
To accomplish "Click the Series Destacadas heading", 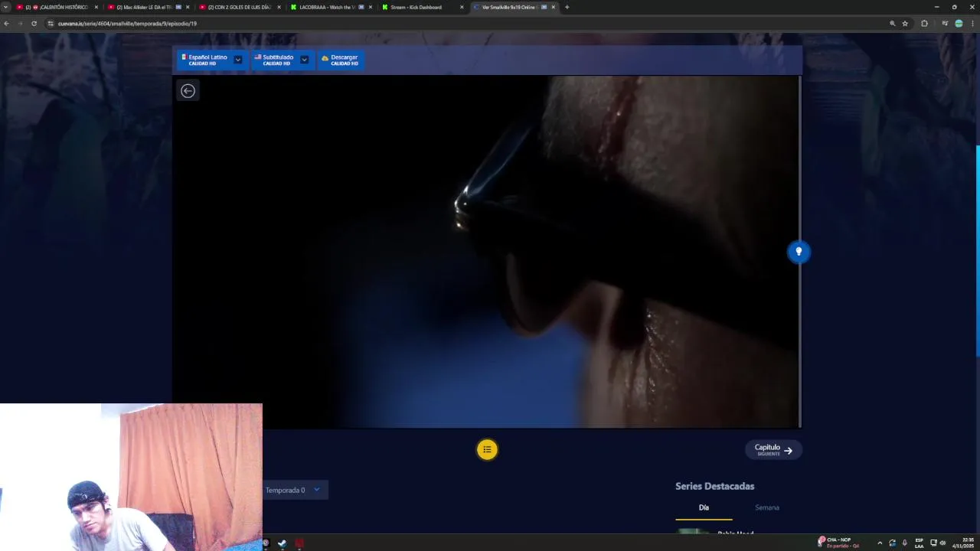I will (x=714, y=486).
